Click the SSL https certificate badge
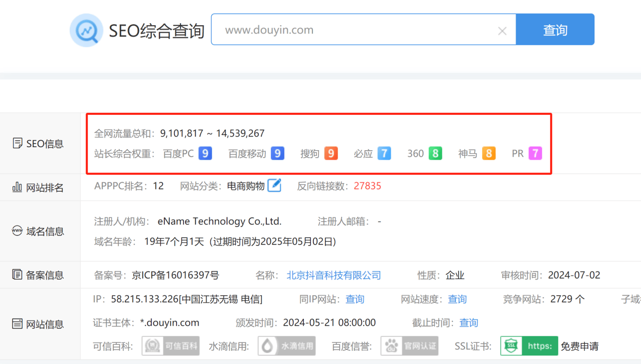 coord(529,346)
